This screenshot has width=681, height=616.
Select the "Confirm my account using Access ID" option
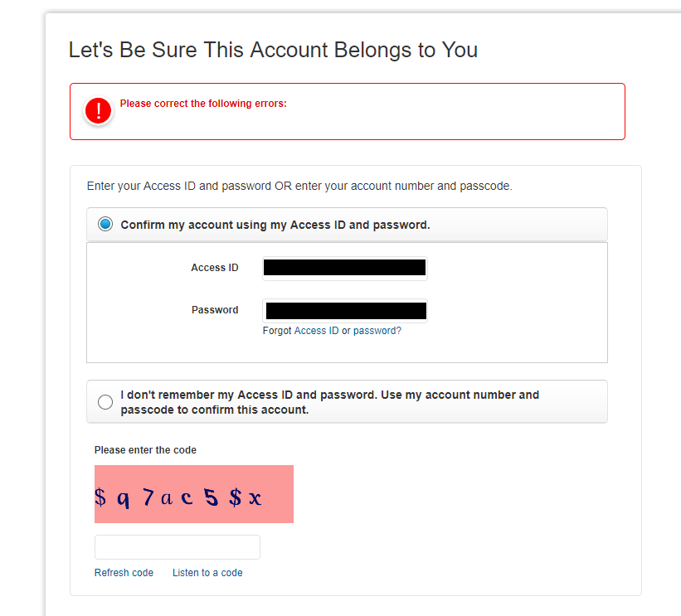(x=105, y=223)
